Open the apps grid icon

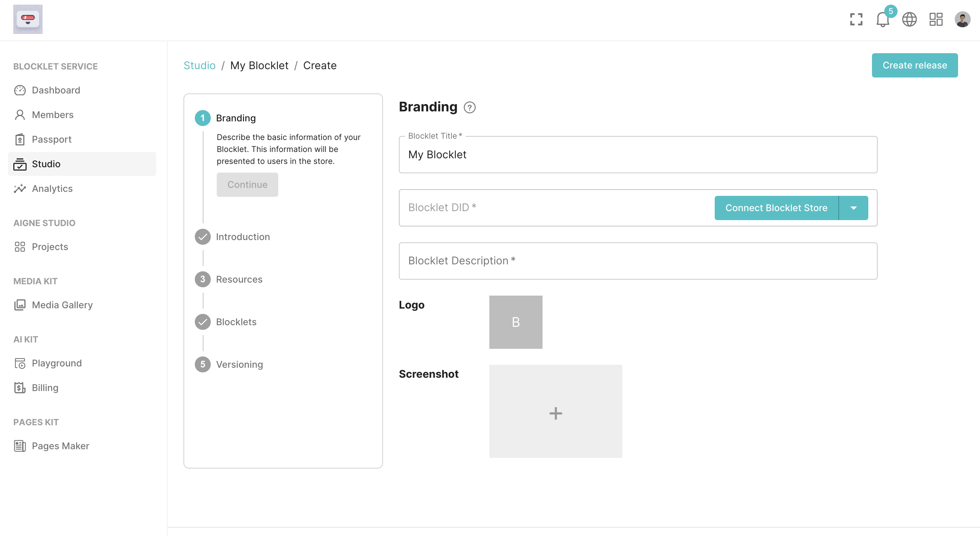(936, 19)
